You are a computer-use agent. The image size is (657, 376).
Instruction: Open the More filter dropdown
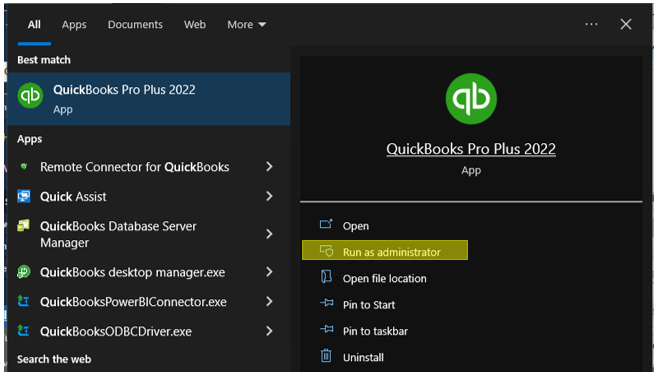click(x=246, y=25)
